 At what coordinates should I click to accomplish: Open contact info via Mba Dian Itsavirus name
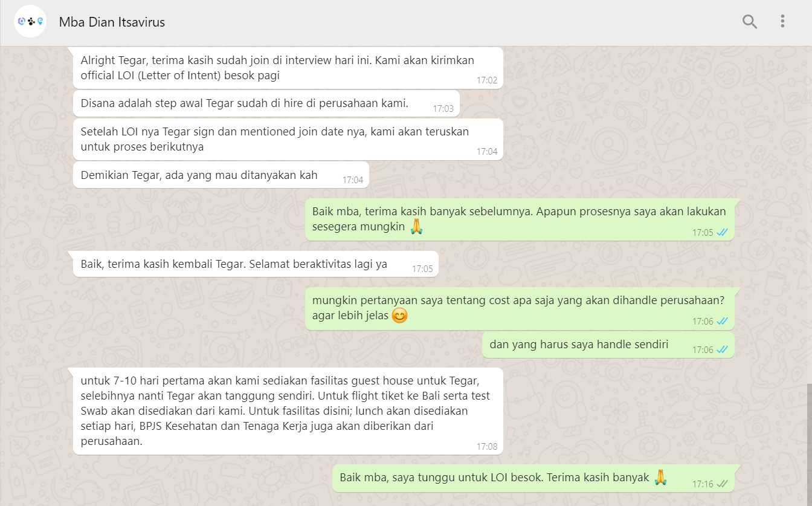click(112, 22)
